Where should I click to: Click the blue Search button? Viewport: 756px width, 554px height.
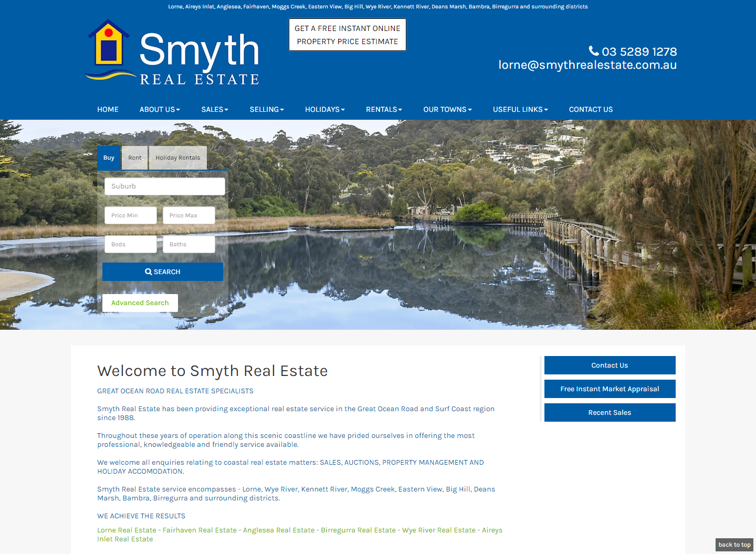point(163,271)
